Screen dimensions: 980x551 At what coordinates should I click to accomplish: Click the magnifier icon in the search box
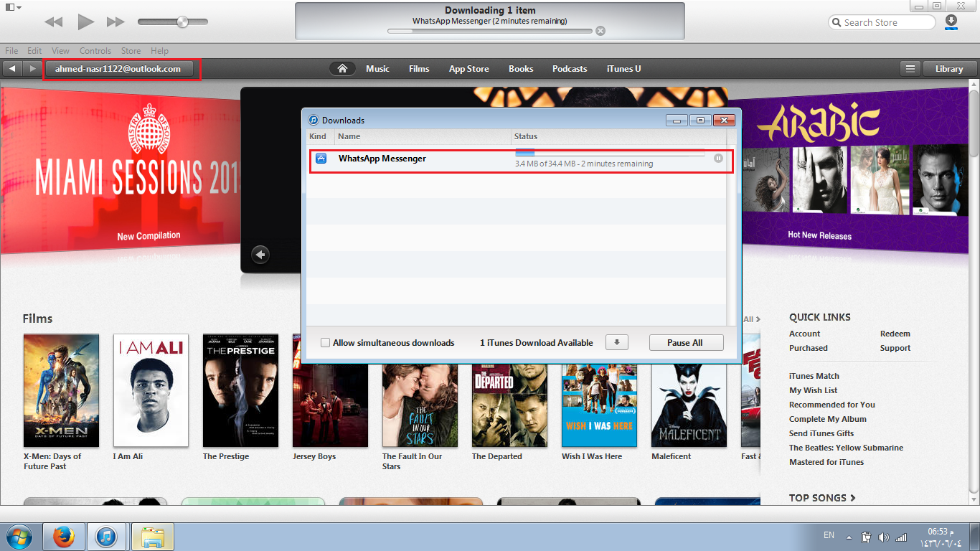click(x=837, y=22)
